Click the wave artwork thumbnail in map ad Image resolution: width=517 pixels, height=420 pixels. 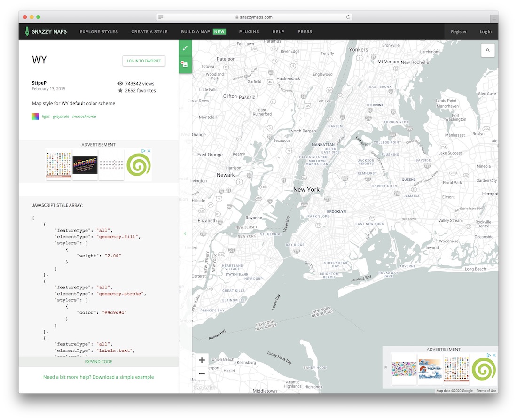coord(430,369)
